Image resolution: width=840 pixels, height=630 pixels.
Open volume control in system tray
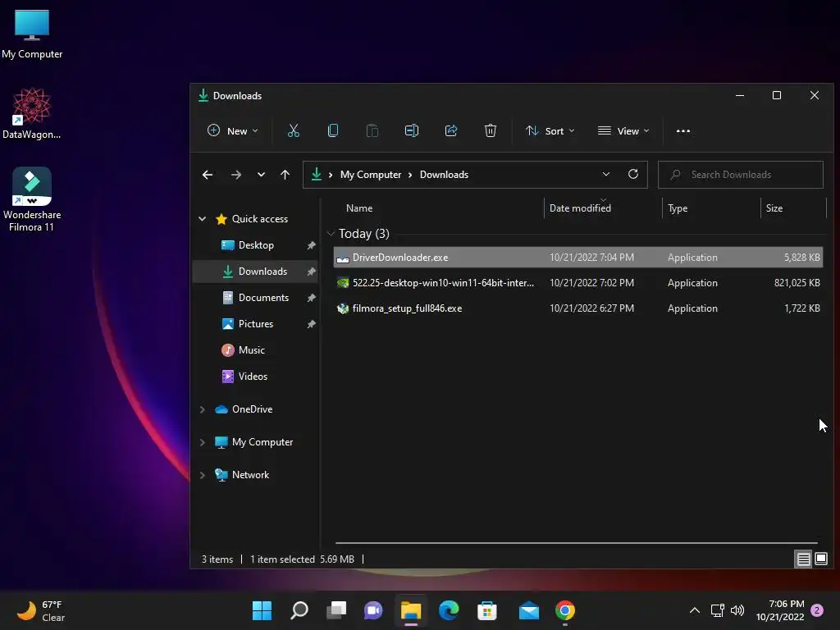[x=737, y=610]
